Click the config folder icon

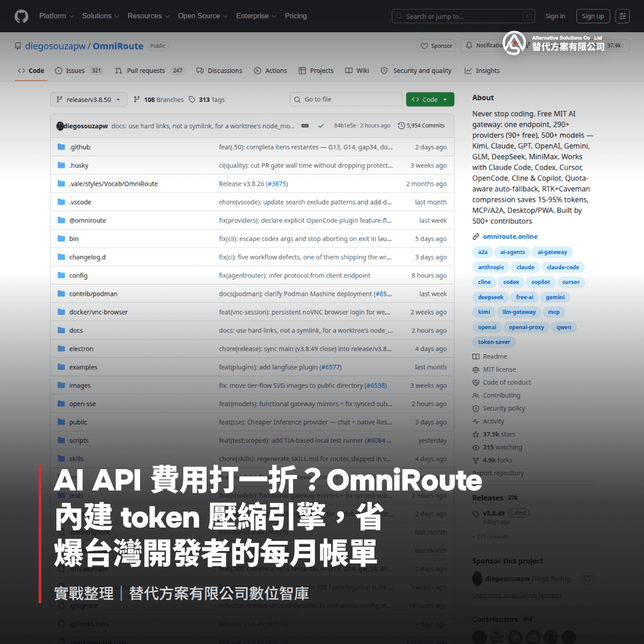pyautogui.click(x=62, y=275)
